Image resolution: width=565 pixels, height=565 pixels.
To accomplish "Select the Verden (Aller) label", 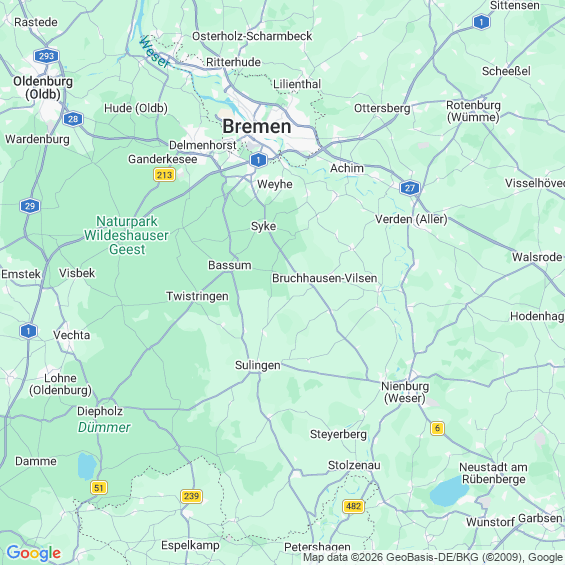I will pyautogui.click(x=411, y=219).
